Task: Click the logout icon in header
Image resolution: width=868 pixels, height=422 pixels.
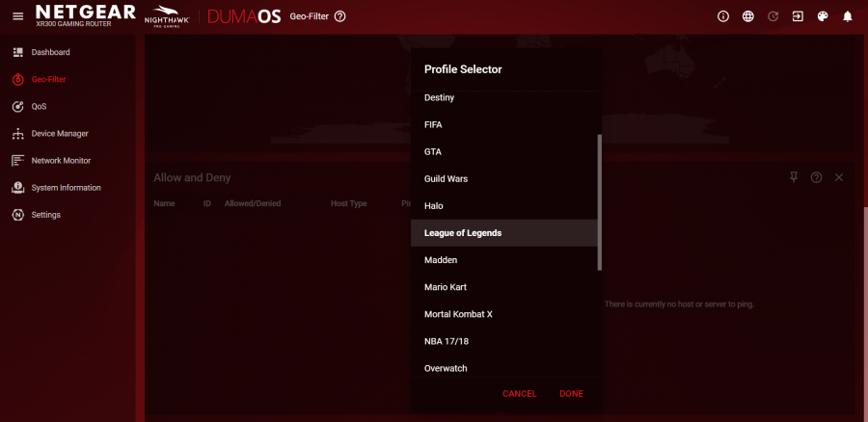Action: coord(798,16)
